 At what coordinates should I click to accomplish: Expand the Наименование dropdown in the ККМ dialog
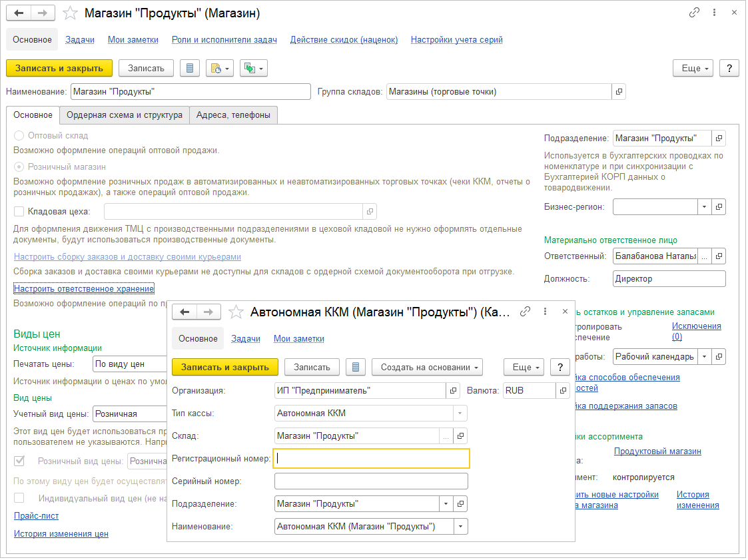[461, 527]
